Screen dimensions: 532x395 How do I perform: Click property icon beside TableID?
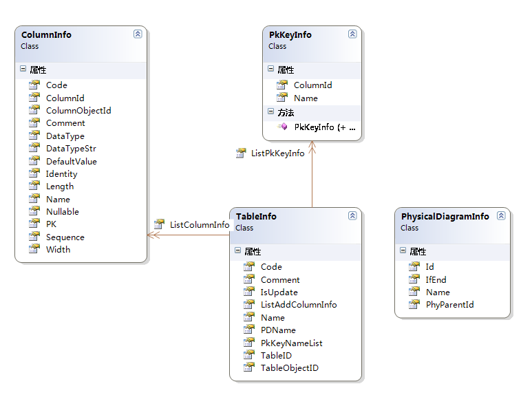coord(249,355)
